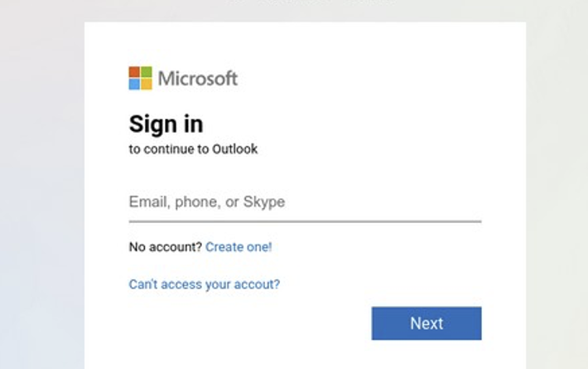Click the 'No account?' label text
The width and height of the screenshot is (588, 369).
pos(166,247)
